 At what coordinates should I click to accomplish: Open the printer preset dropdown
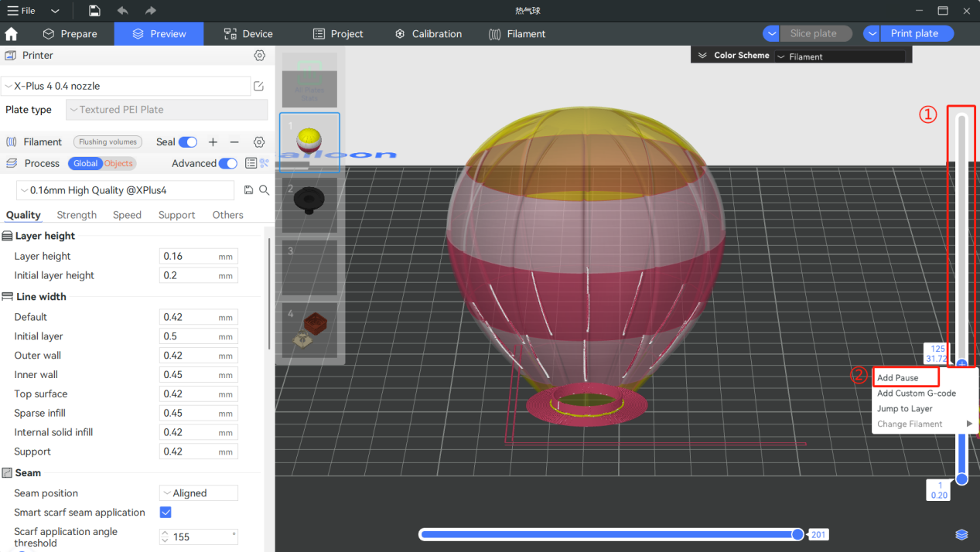[125, 86]
